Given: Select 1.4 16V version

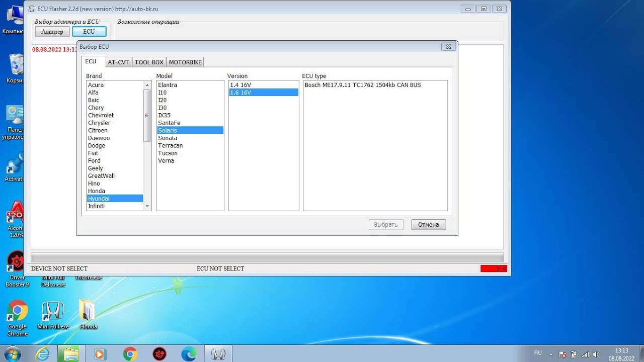Looking at the screenshot, I should click(x=264, y=85).
